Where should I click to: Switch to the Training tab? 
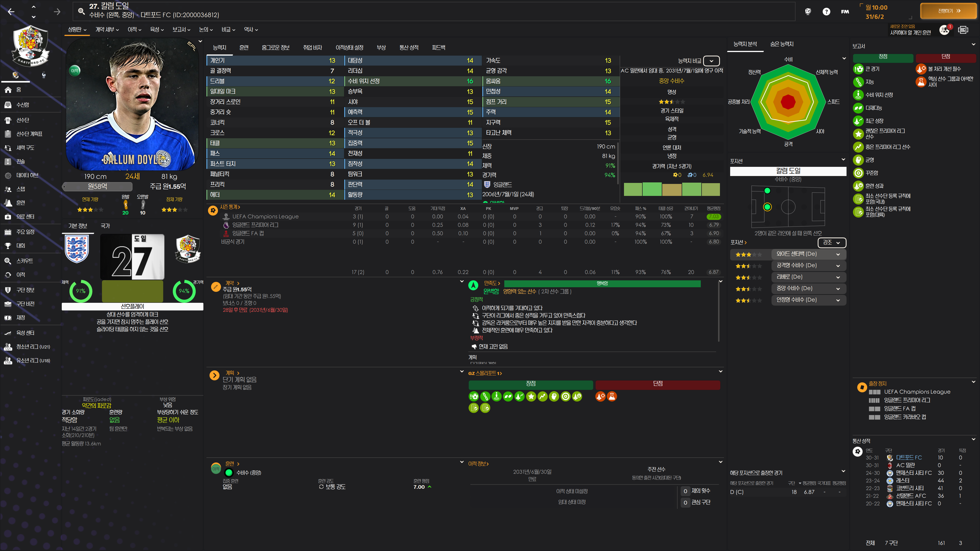click(244, 47)
